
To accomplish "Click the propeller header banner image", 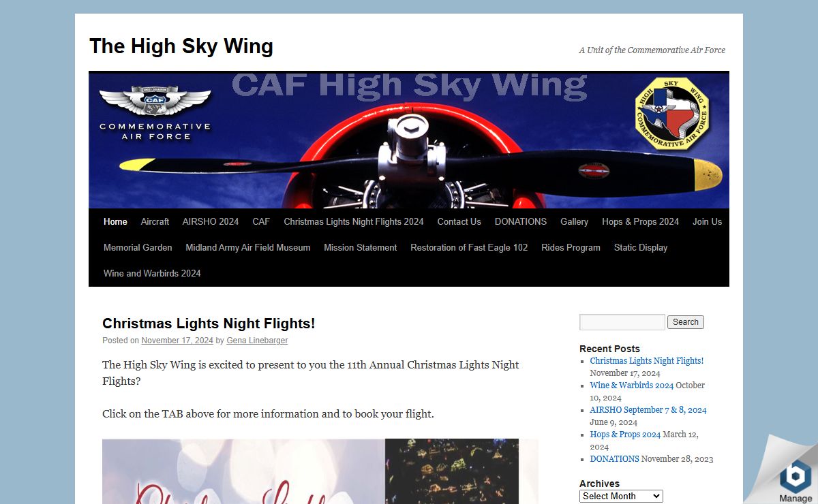I will [x=409, y=140].
